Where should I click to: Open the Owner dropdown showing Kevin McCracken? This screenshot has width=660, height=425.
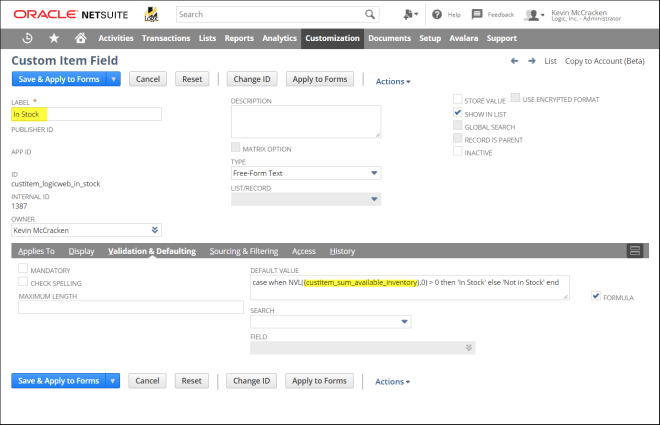point(86,230)
